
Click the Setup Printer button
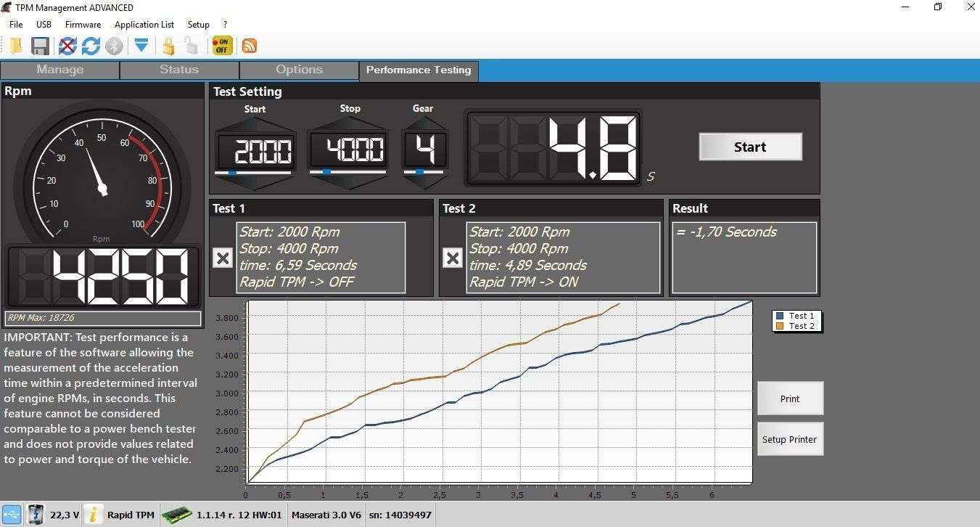tap(790, 439)
